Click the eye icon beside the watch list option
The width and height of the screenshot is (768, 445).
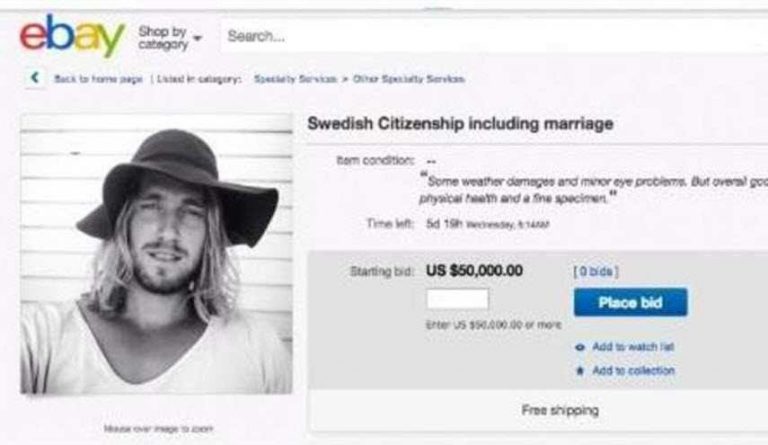tap(581, 346)
